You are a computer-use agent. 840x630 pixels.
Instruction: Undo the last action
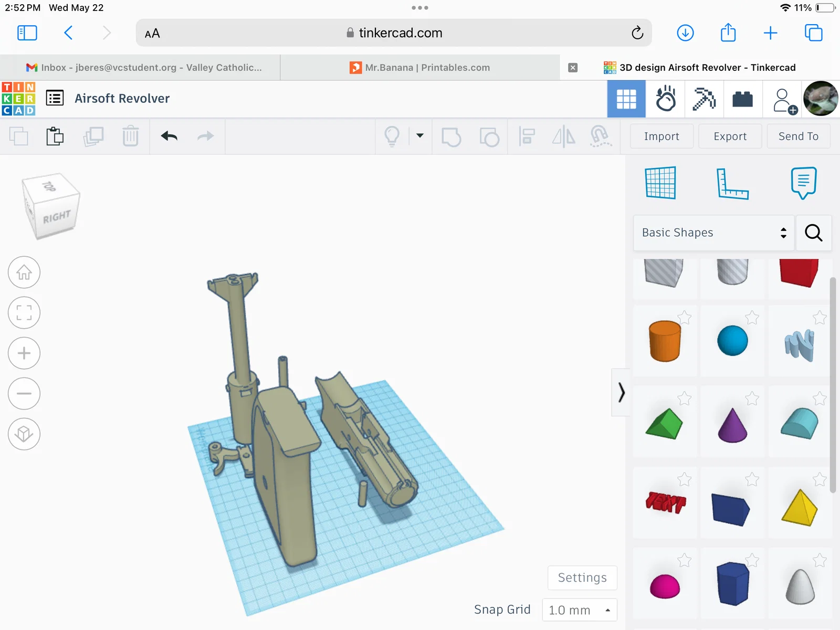169,136
